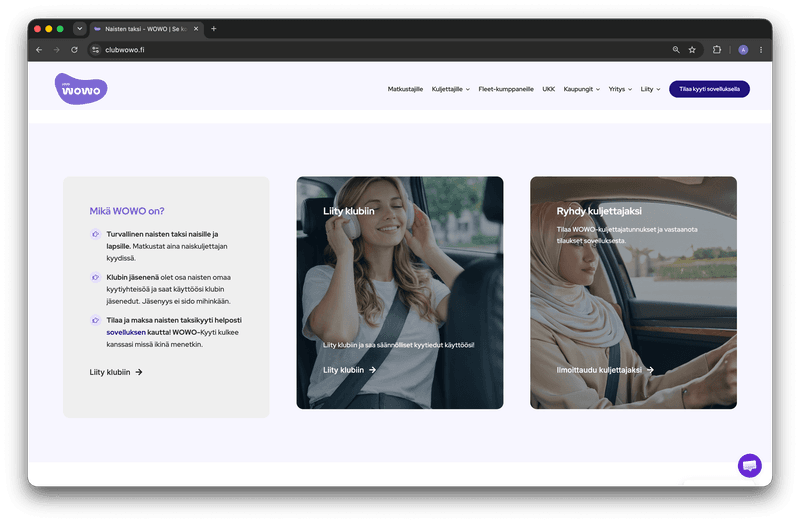Open the Chrome profile avatar
Screen dimensions: 800x523
pos(743,50)
